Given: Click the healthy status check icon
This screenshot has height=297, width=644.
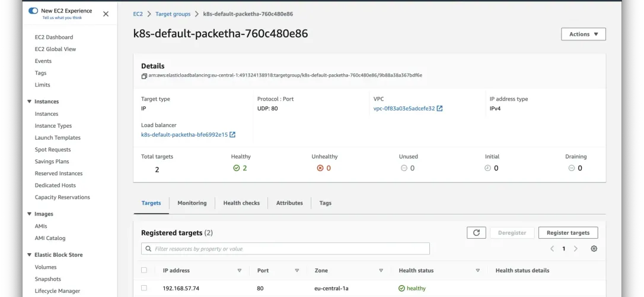Looking at the screenshot, I should (x=236, y=168).
